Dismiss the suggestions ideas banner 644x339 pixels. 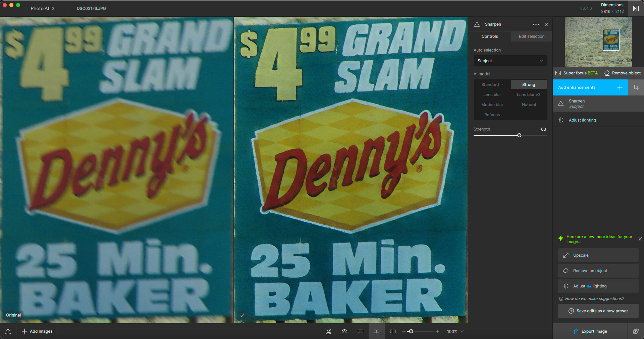[x=640, y=239]
